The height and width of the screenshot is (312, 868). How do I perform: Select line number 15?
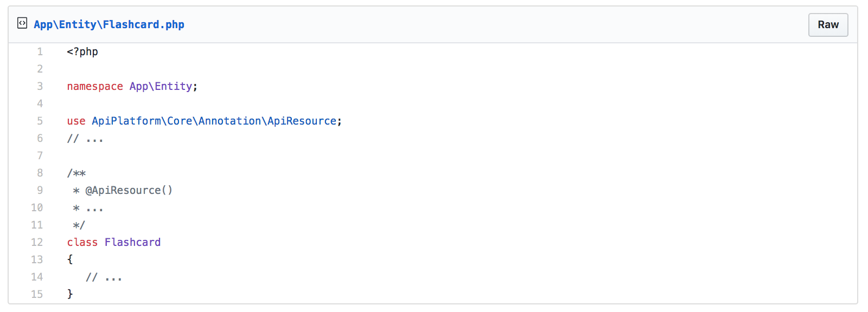(x=37, y=295)
